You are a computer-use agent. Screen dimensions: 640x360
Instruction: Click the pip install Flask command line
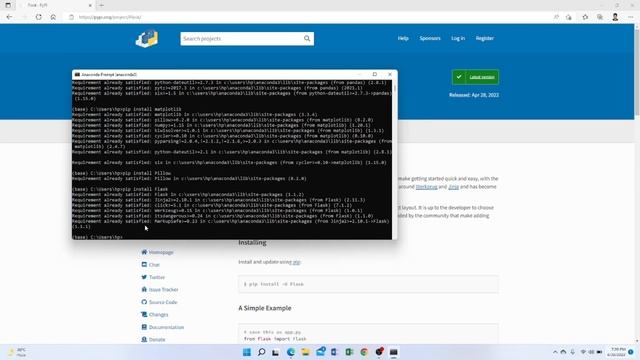coord(120,189)
